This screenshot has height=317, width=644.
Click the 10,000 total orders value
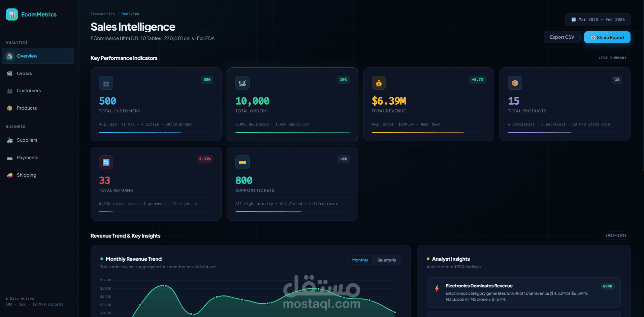click(252, 101)
